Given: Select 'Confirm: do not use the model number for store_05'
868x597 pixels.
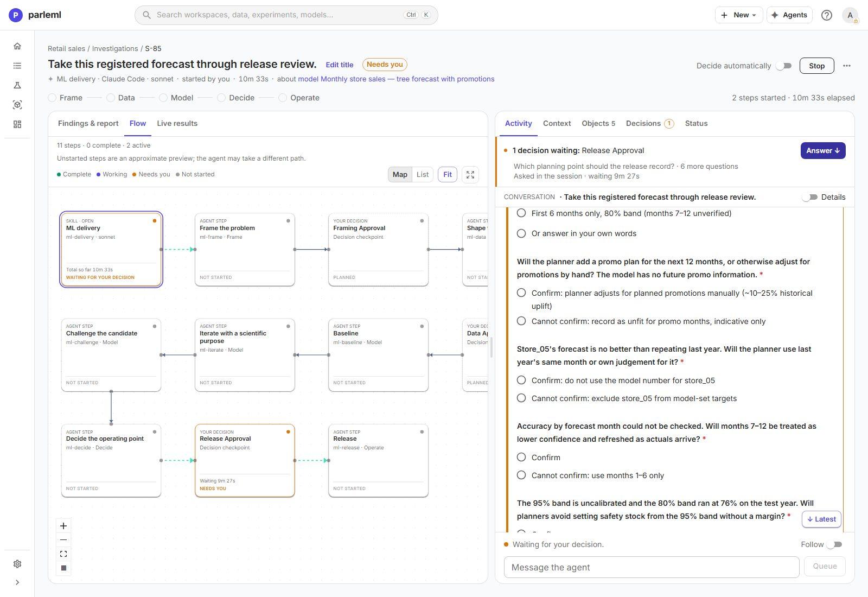Looking at the screenshot, I should 616,380.
